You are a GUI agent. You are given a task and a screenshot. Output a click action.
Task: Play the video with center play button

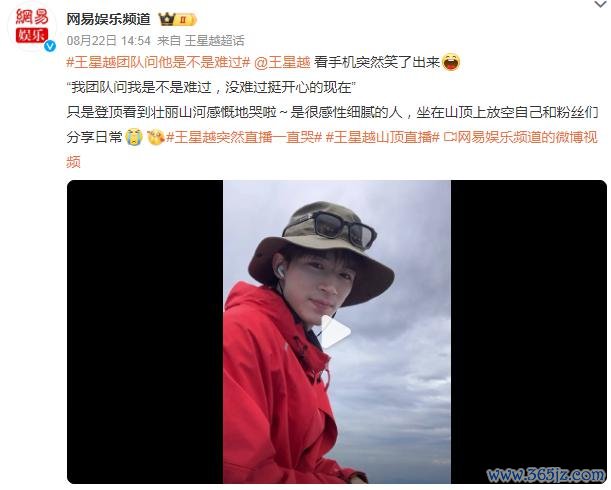click(335, 332)
